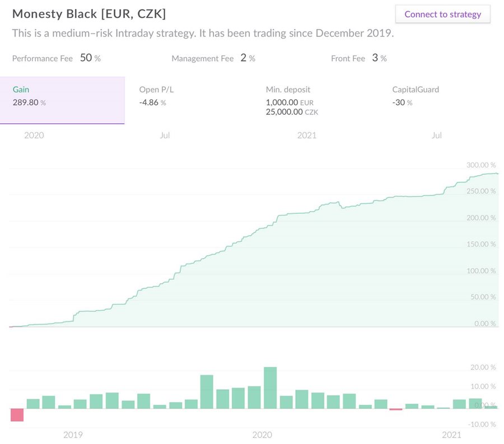This screenshot has width=504, height=444.
Task: Click the thin red bar near 2021
Action: 396,409
